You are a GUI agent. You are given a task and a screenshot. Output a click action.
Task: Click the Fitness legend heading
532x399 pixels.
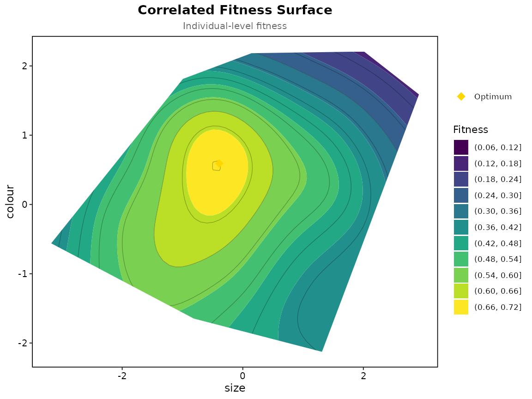470,130
